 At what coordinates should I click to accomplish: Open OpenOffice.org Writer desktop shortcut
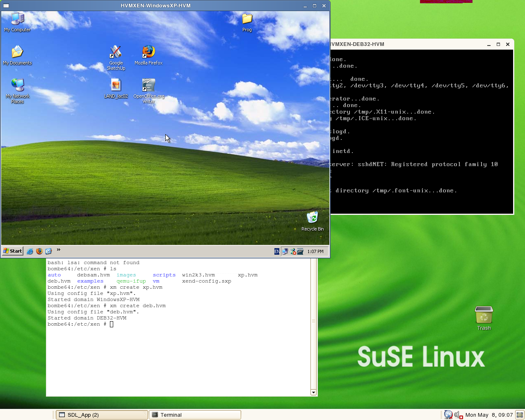pos(148,85)
